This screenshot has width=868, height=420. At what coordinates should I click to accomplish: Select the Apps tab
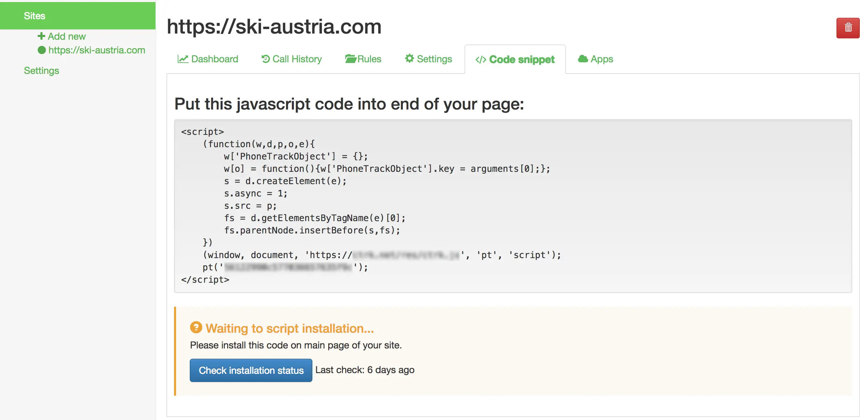[595, 59]
